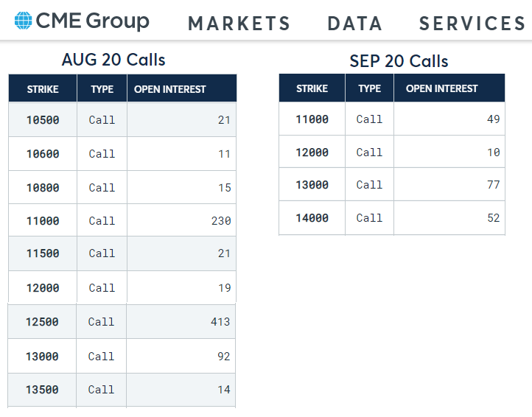Click the Type header in SEP table
Screen dimensions: 532x417
point(369,88)
